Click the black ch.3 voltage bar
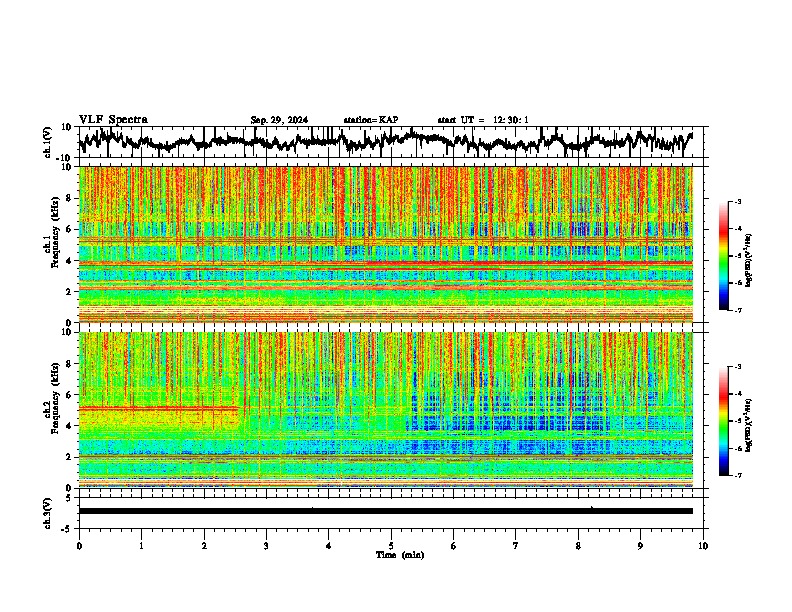 [x=386, y=511]
